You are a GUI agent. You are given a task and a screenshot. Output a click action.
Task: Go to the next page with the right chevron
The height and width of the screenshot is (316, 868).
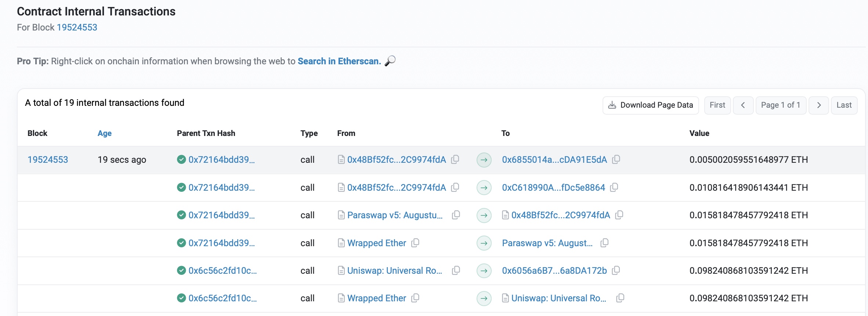819,105
